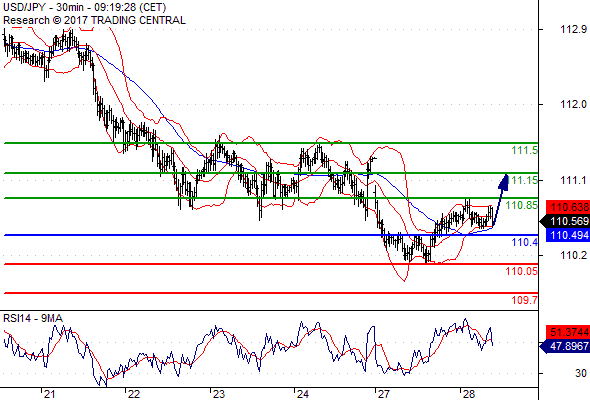Click date marker 21 on time axis
The image size is (590, 400).
[x=49, y=394]
